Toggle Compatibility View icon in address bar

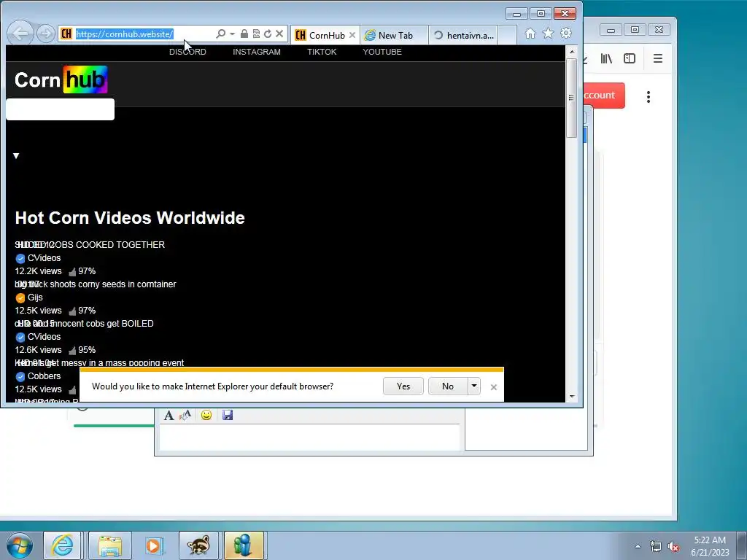(256, 34)
